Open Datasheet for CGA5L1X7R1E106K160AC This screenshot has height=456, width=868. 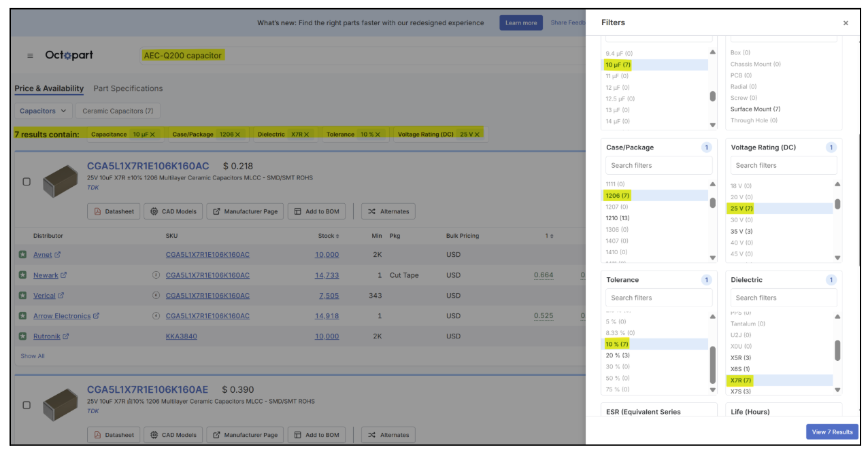pos(114,211)
